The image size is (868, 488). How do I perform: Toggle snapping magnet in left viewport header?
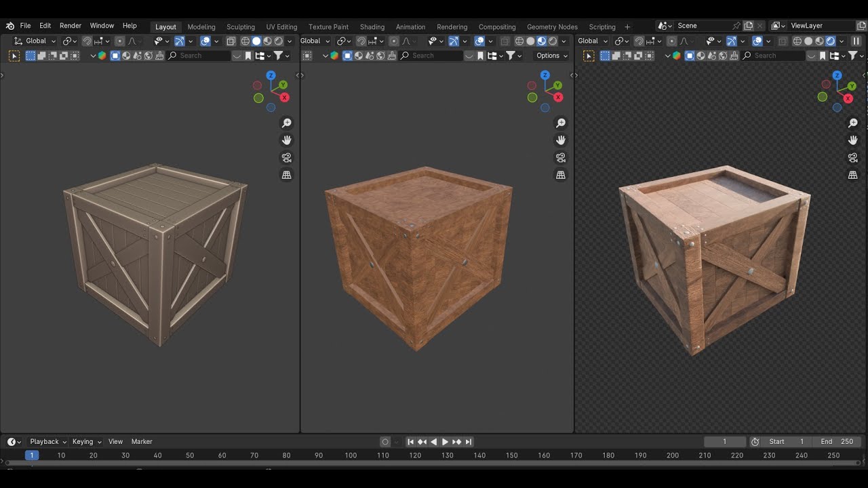(x=87, y=41)
